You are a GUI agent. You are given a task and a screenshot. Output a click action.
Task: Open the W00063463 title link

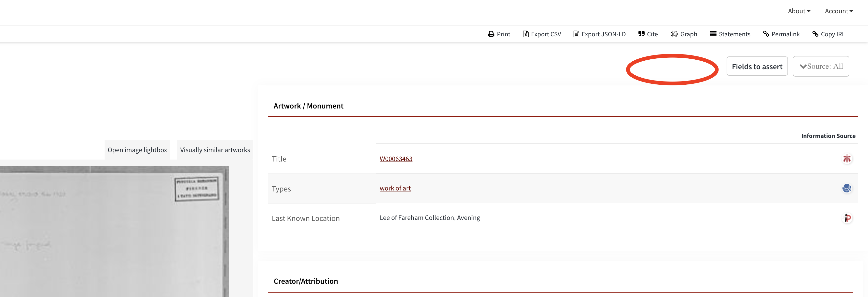[396, 159]
